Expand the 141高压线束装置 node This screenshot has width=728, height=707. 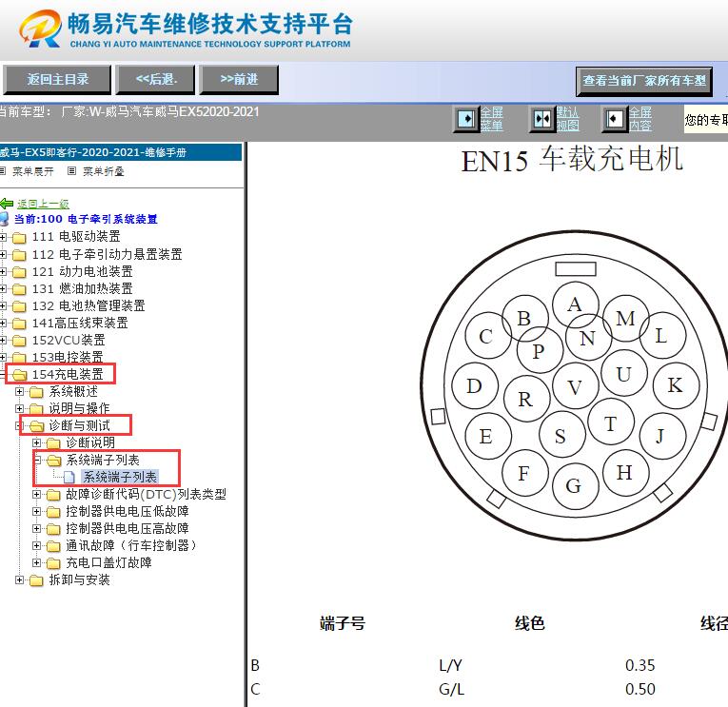point(3,324)
